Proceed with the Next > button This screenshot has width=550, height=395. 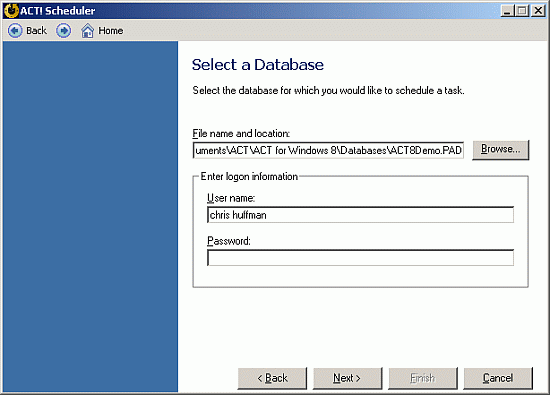pos(347,379)
